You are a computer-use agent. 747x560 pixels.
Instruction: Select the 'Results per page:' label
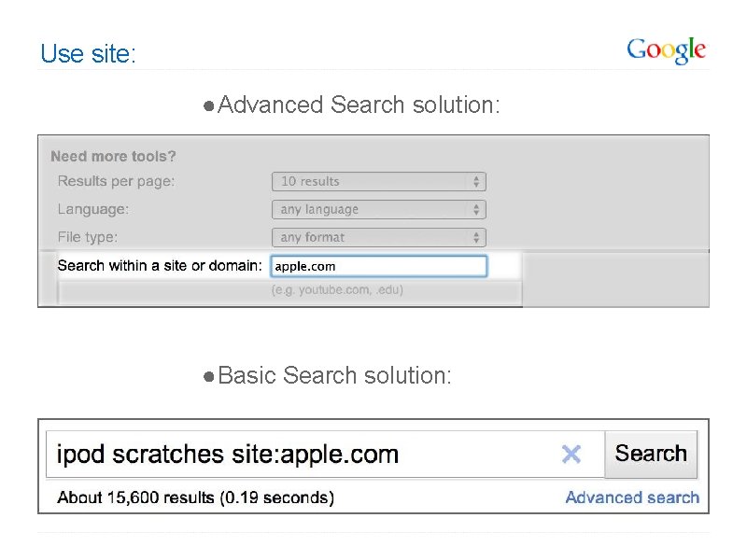(x=116, y=181)
